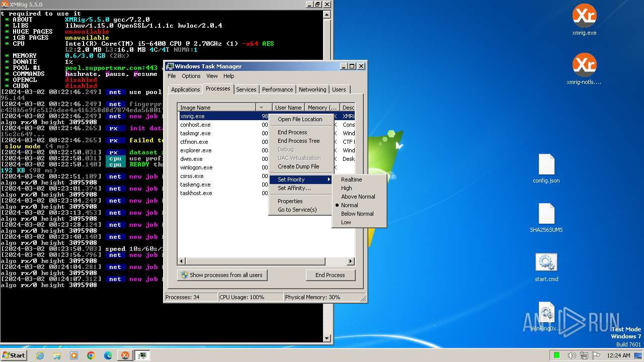Select the start.cmd desktop file
Viewport: 644px width, 362px height.
546,267
